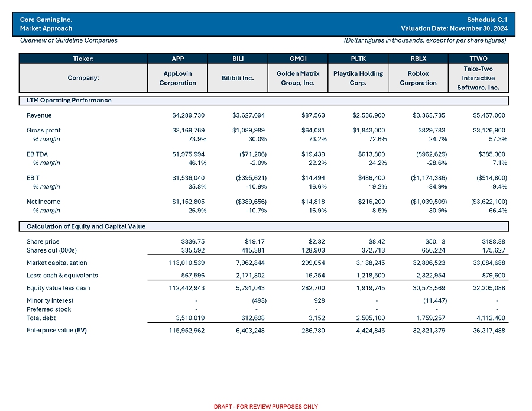Click the Overview of Guideline Companies subtitle

[69, 40]
